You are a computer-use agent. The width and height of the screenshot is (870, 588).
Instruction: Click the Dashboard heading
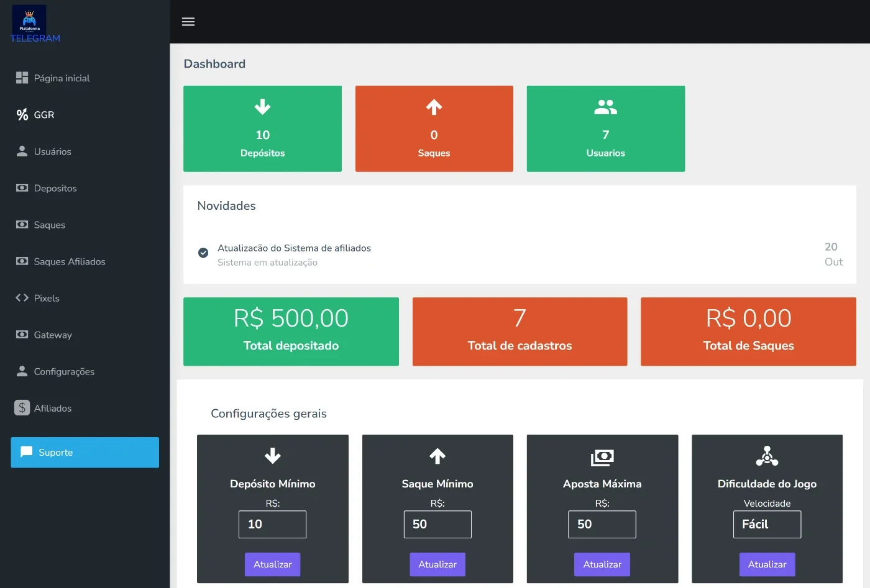coord(214,64)
